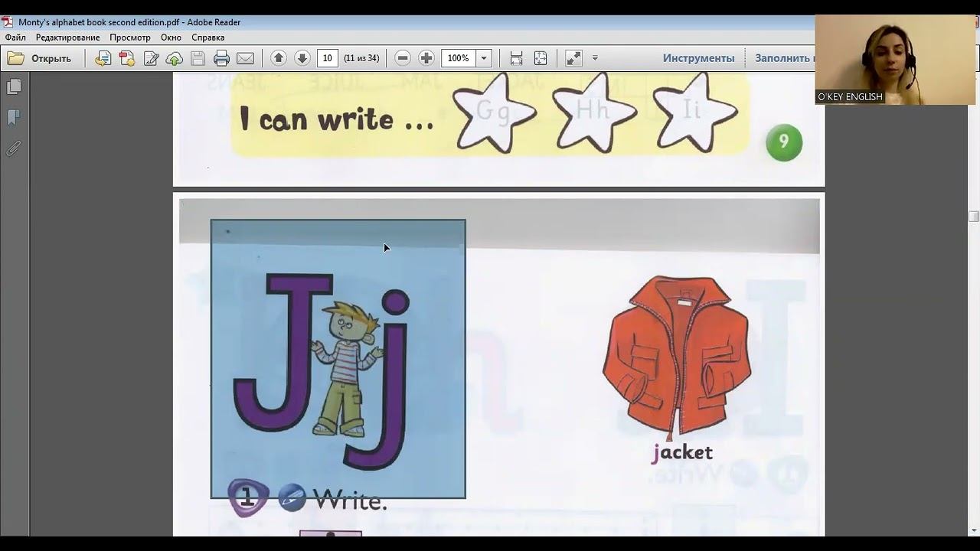980x551 pixels.
Task: Click the print icon
Action: tap(221, 58)
